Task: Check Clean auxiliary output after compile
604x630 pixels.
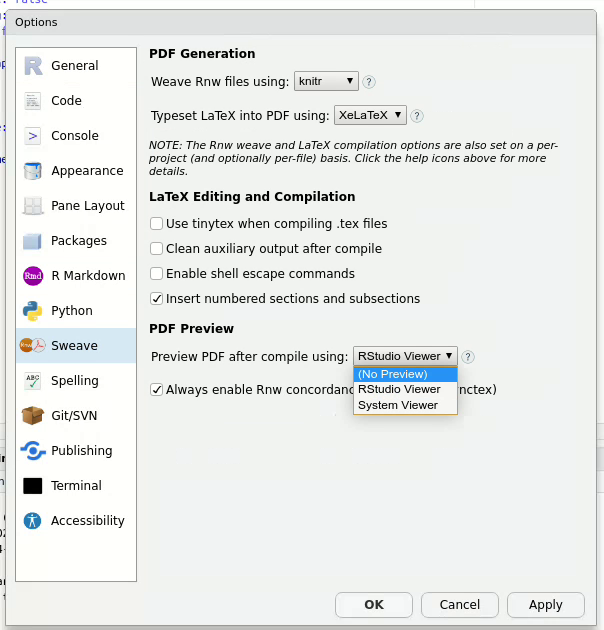Action: pos(156,249)
